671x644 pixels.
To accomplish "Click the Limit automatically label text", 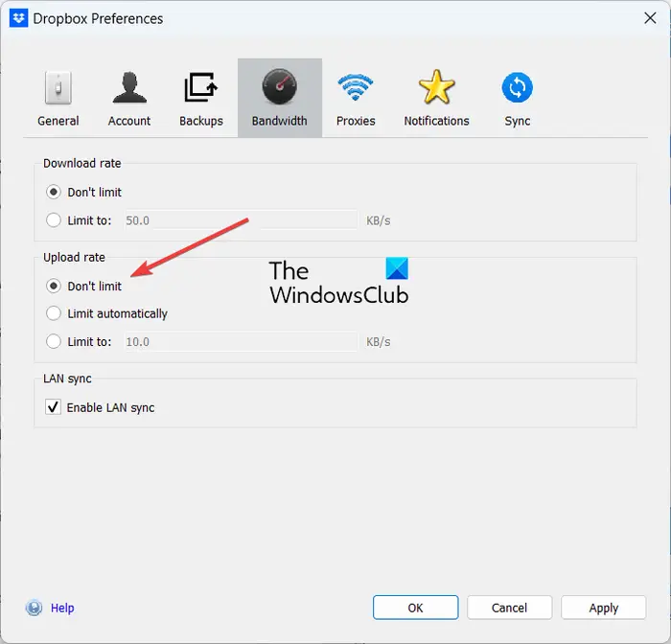I will click(117, 314).
